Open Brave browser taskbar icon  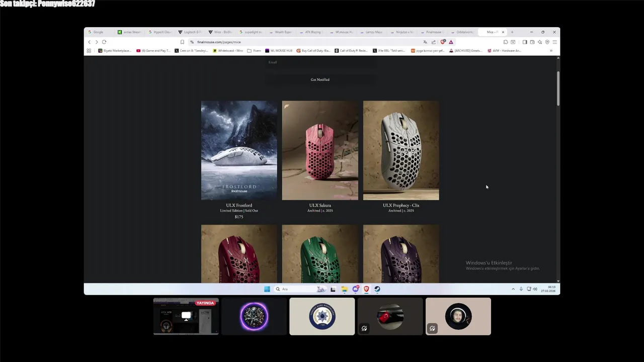pyautogui.click(x=366, y=289)
